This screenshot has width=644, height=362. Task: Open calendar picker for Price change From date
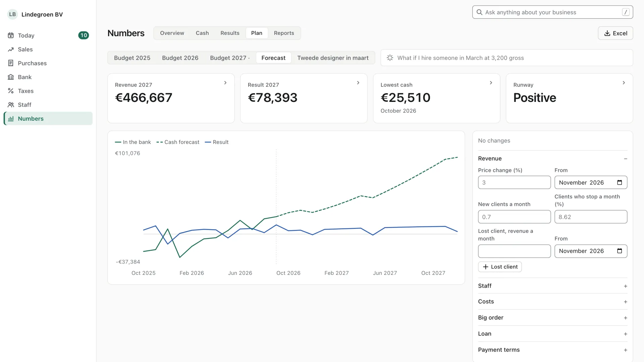(x=620, y=182)
